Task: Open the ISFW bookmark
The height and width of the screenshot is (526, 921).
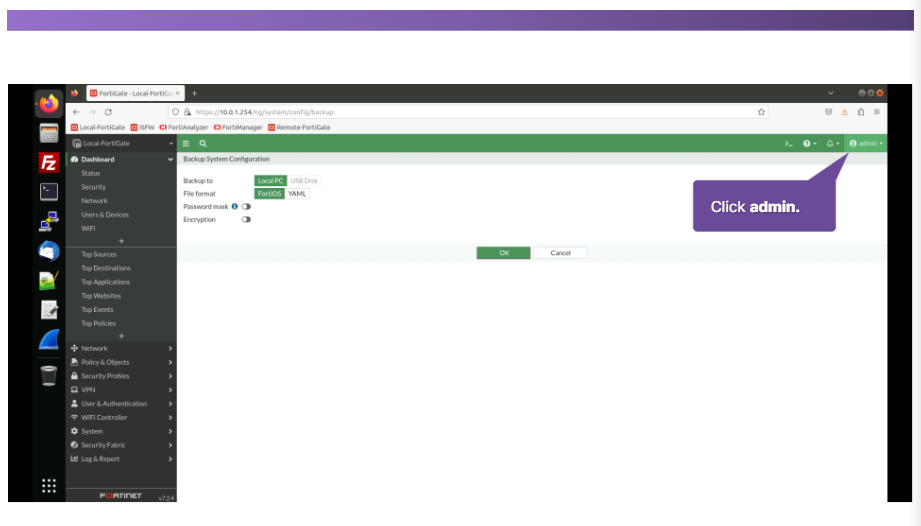Action: [x=142, y=127]
